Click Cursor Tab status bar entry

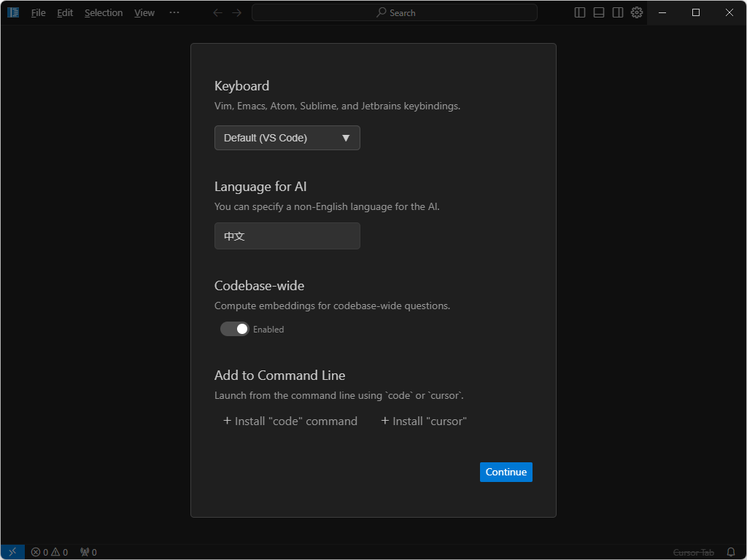[x=694, y=553]
